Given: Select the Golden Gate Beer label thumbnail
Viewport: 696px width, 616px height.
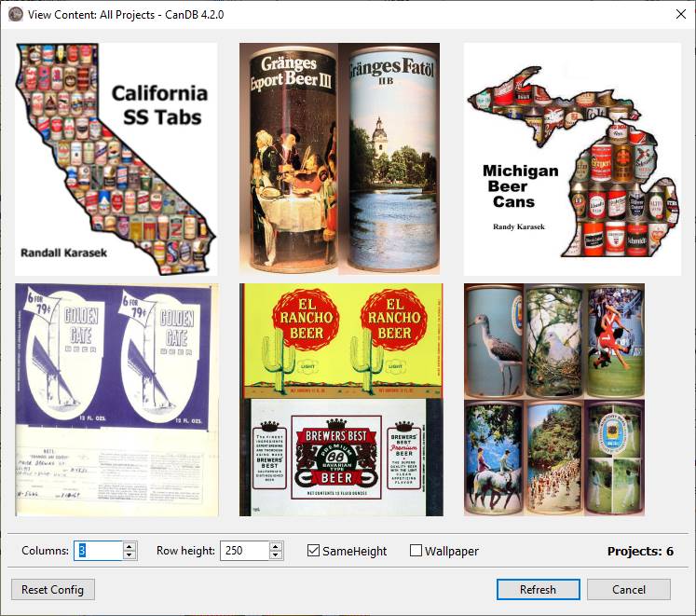Looking at the screenshot, I should click(116, 400).
